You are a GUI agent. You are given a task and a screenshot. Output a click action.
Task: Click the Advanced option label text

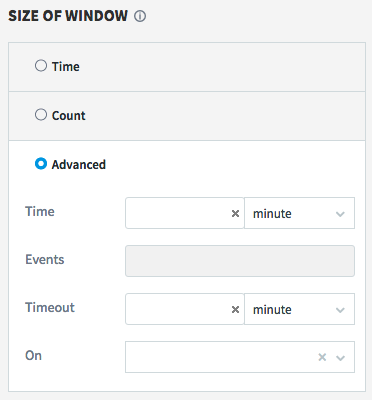[79, 165]
